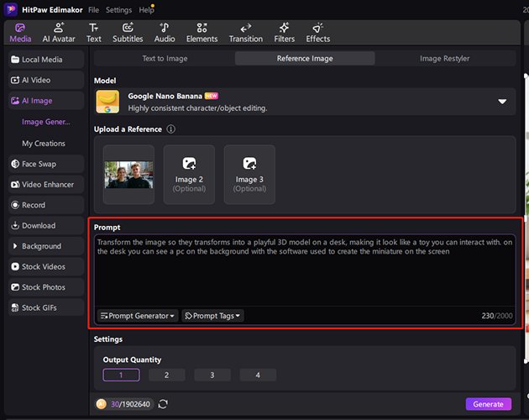This screenshot has width=529, height=420.
Task: Select the uploaded reference photo thumbnail
Action: coord(128,175)
